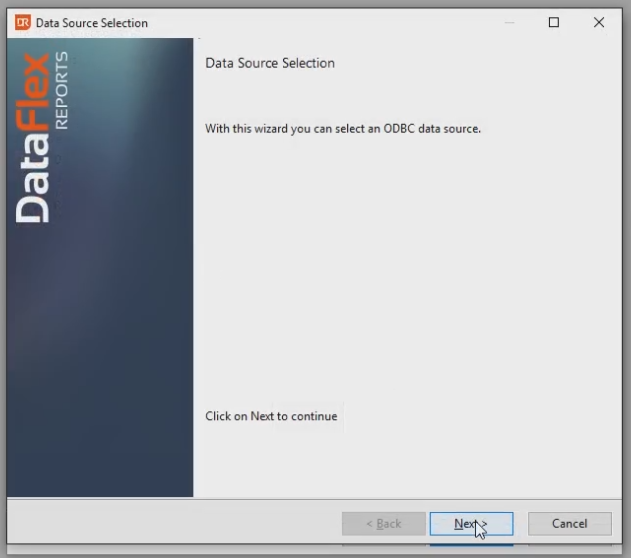Viewport: 631px width, 558px height.
Task: Click the ODBC data source description sentence
Action: click(343, 129)
